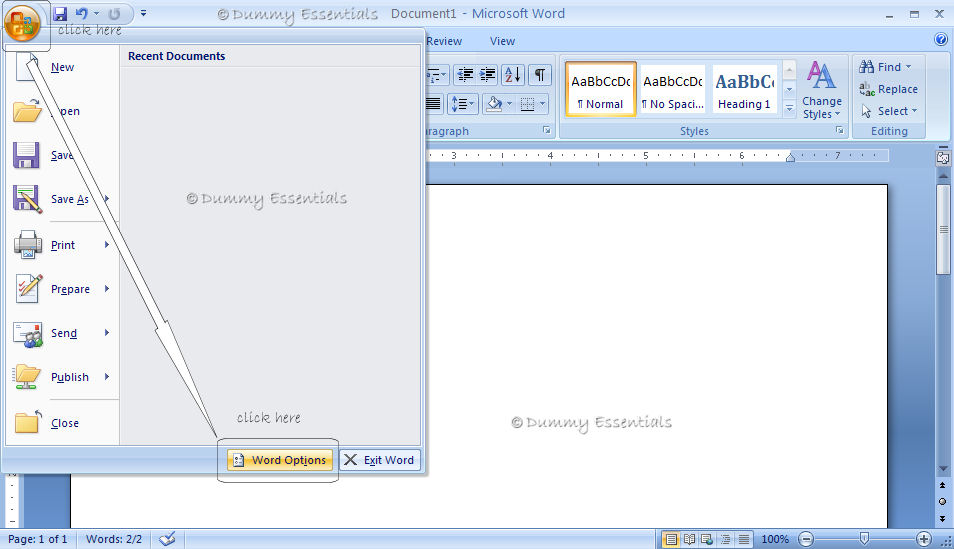
Task: Click Replace in the Editing group
Action: (x=888, y=89)
